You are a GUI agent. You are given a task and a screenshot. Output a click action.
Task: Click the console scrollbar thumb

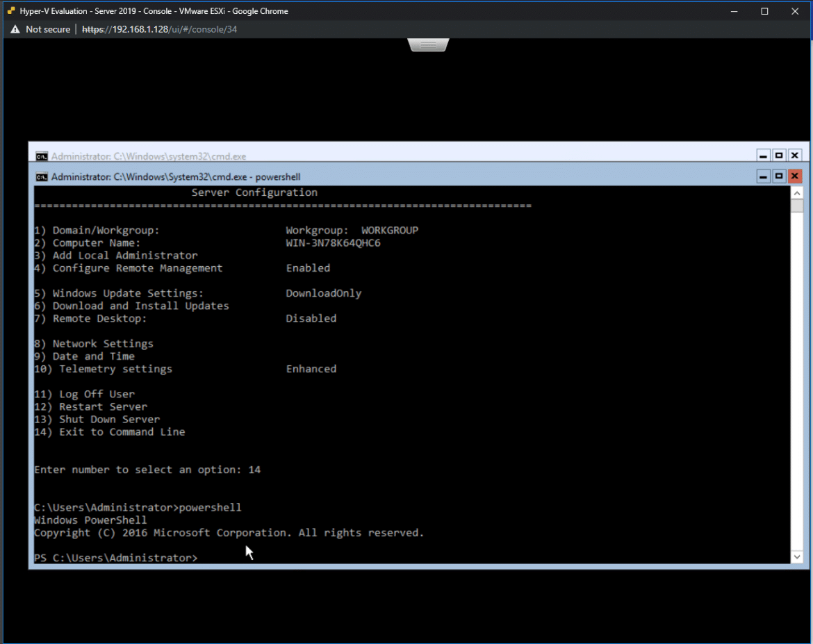click(797, 206)
